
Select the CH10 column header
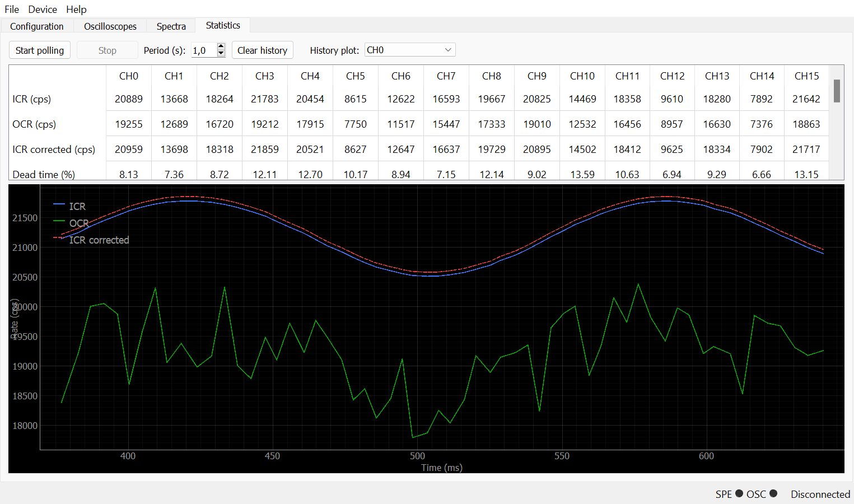[x=582, y=76]
